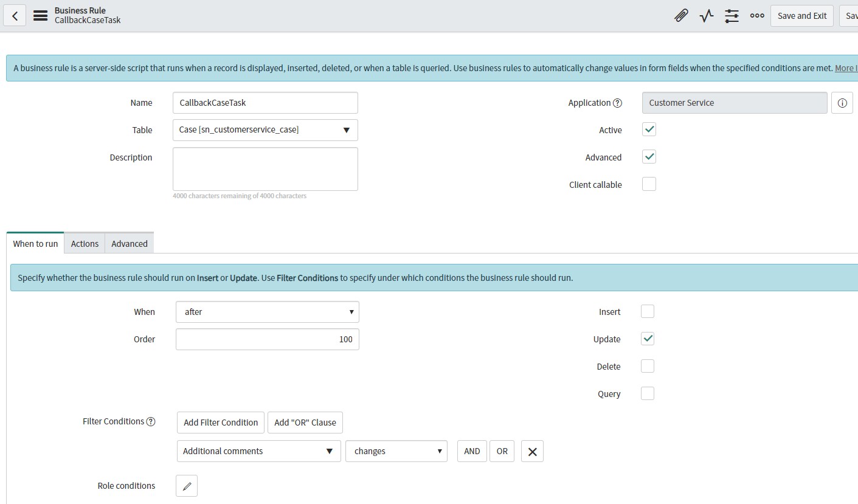Click the personalize form sliders icon

click(x=732, y=16)
